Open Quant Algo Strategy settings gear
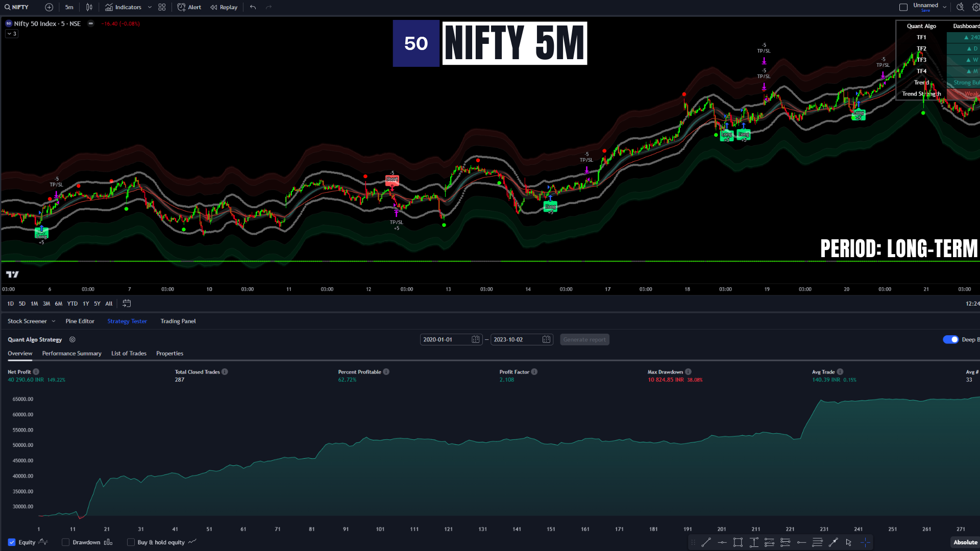The image size is (980, 551). 72,340
